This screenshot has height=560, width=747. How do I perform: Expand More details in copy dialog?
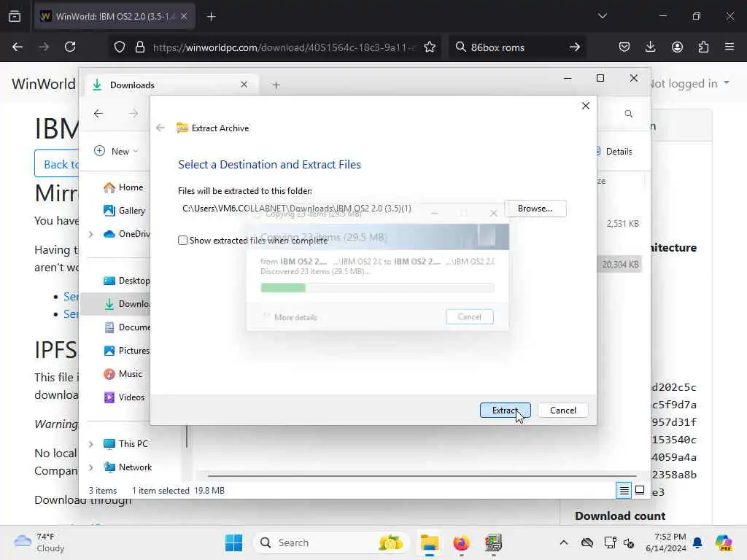click(290, 317)
